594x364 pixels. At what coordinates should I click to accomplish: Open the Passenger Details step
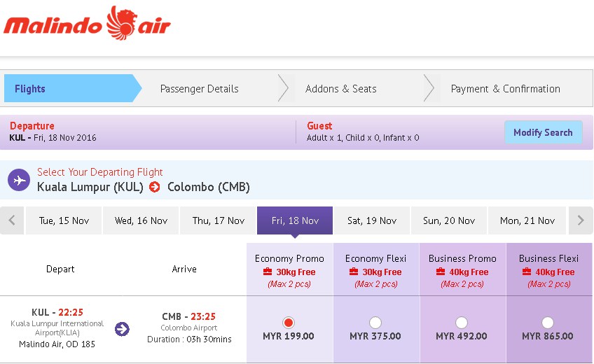tap(199, 88)
